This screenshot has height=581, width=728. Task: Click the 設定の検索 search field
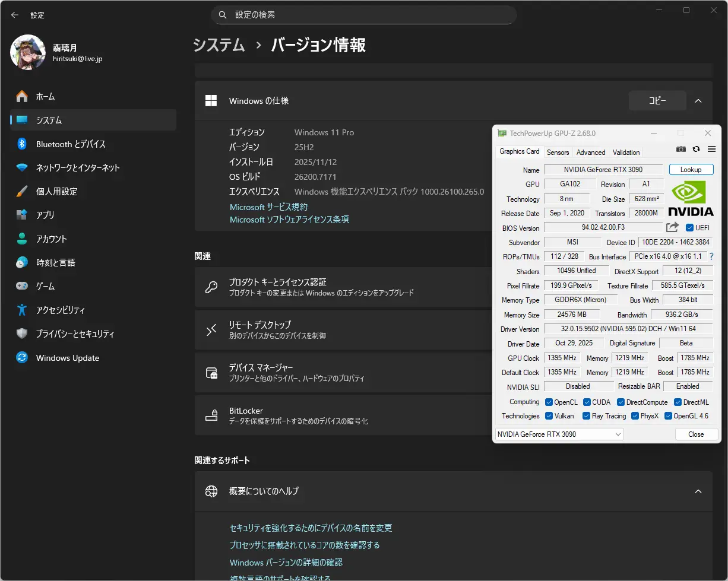click(363, 15)
